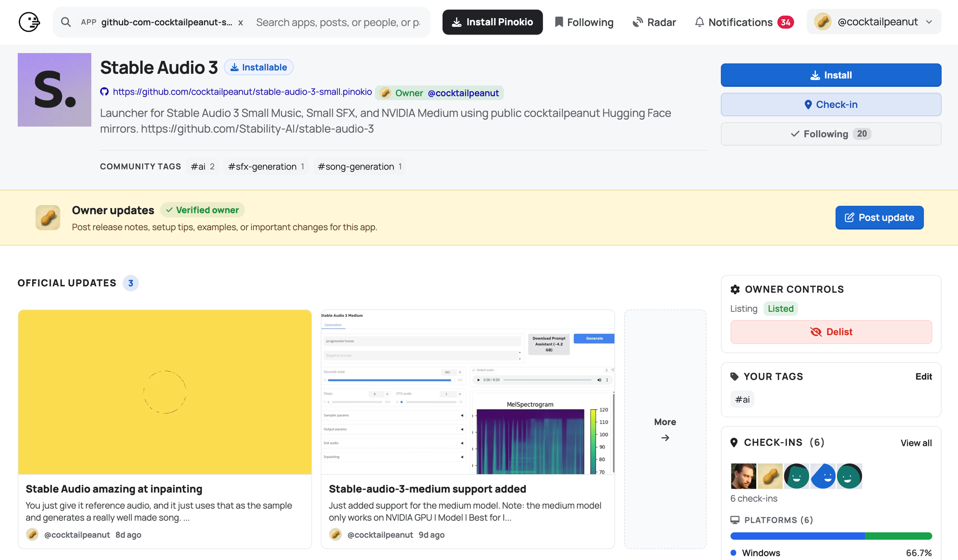The width and height of the screenshot is (958, 560).
Task: Click the peanut avatar in Owner updates
Action: click(48, 218)
